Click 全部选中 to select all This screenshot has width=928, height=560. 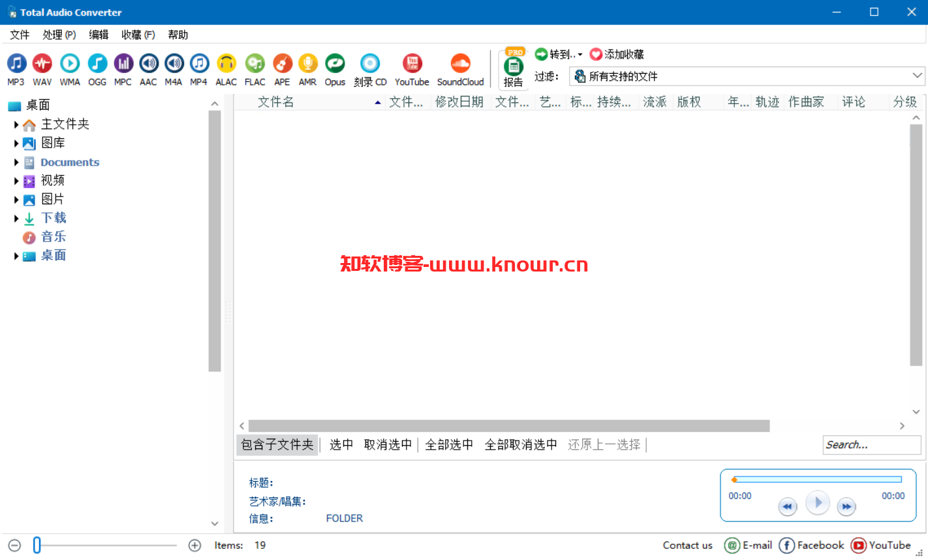click(449, 444)
